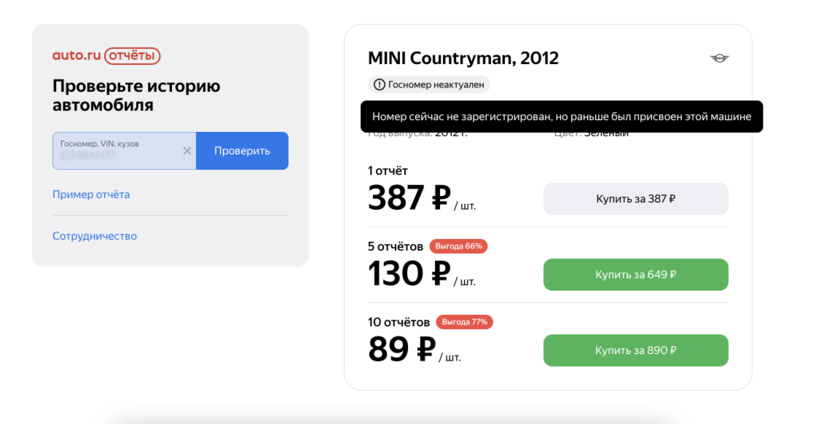Select the 89 ₽ per report price
Screen dimensions: 840x424
pos(402,350)
